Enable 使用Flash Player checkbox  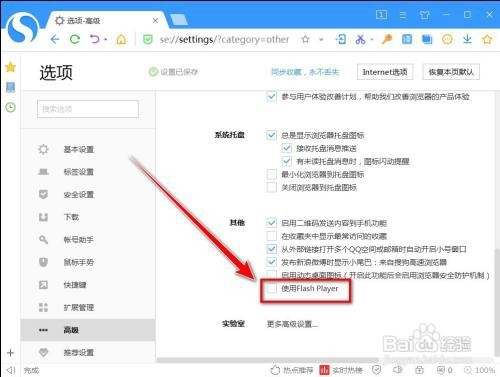coord(271,288)
